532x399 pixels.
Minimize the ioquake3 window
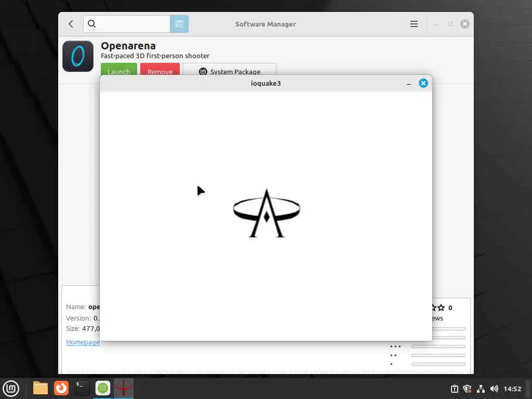coord(409,84)
